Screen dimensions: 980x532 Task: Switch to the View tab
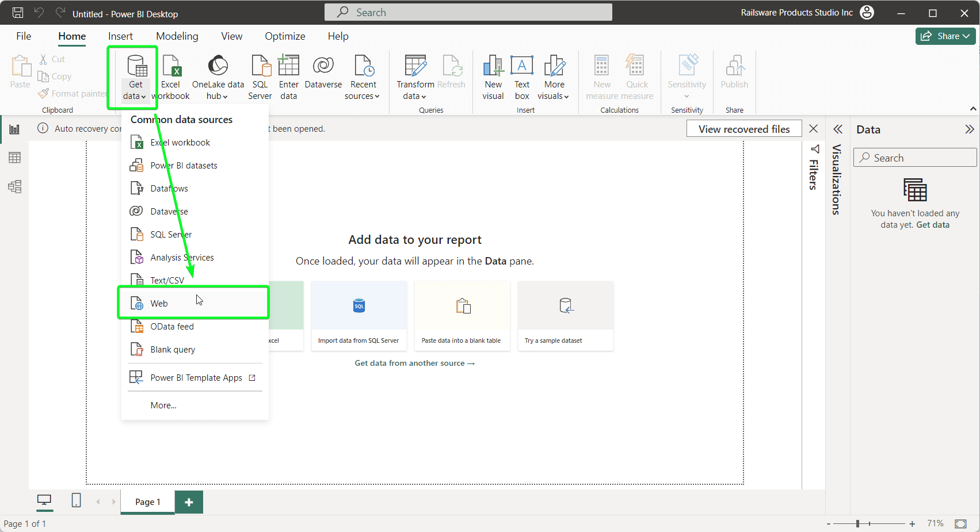click(x=232, y=36)
